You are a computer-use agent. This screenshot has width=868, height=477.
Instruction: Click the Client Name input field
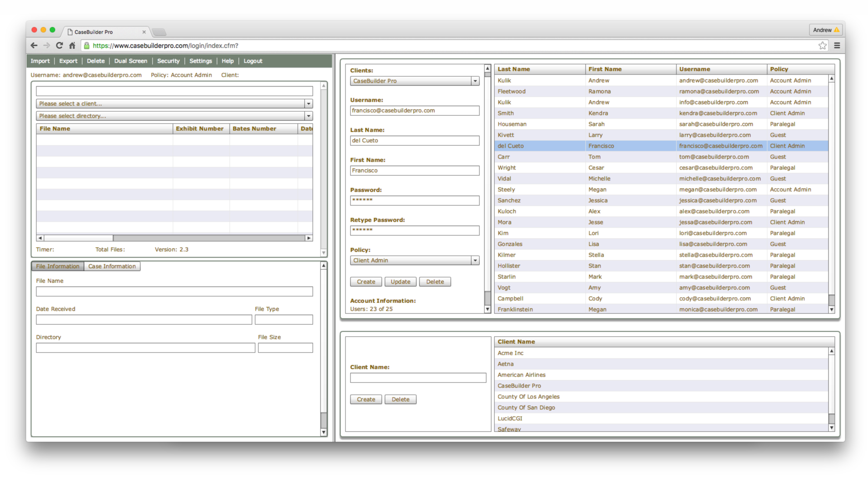[x=418, y=378]
